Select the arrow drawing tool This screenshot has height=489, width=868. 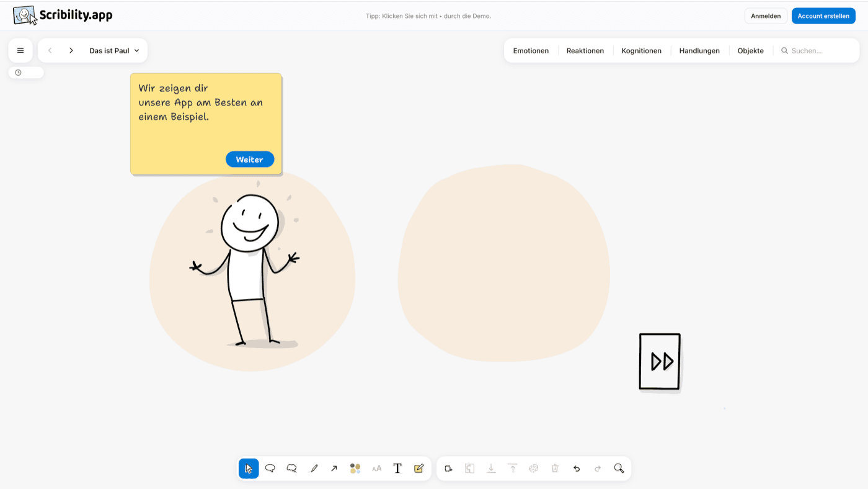(334, 469)
